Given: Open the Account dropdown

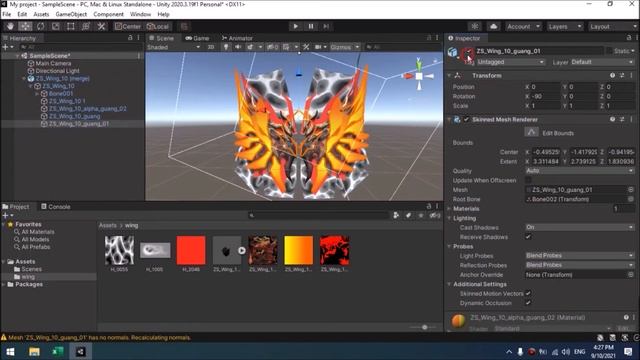Looking at the screenshot, I should pos(523,27).
